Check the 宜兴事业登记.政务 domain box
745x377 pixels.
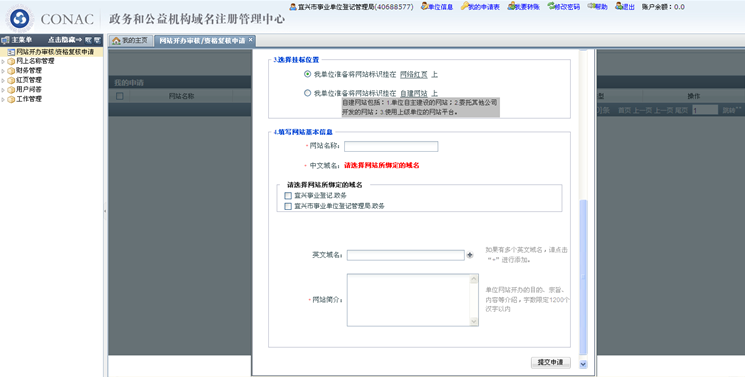coord(288,196)
